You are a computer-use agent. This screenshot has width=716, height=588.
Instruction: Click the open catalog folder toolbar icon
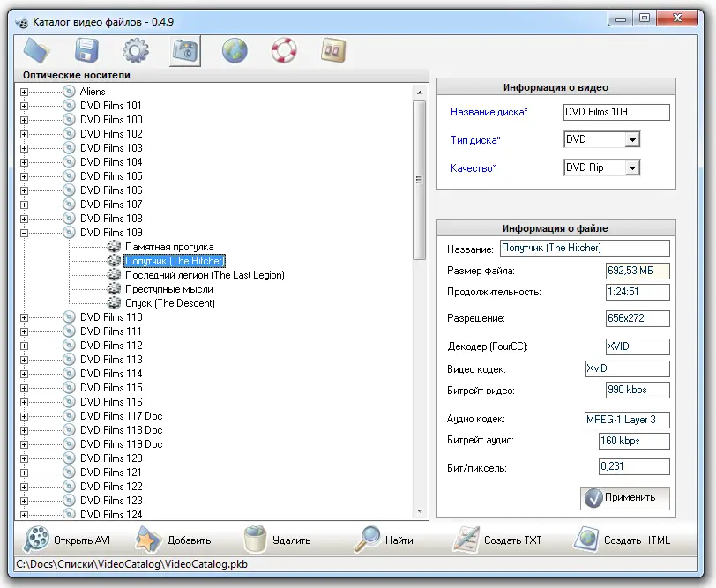[36, 50]
